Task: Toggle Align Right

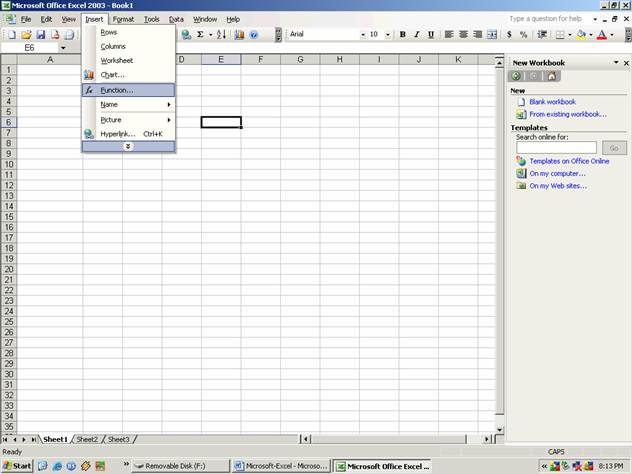Action: pos(478,35)
